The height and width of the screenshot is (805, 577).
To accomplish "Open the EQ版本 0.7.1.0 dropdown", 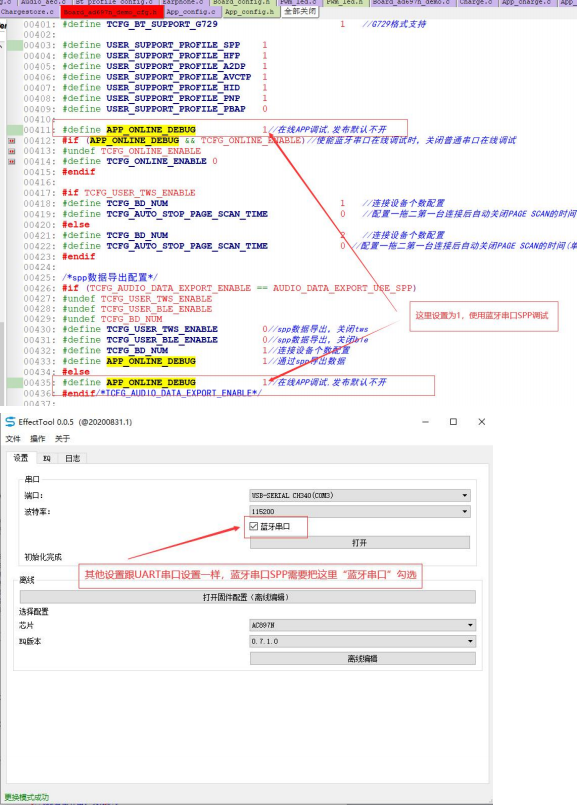I will pos(362,641).
